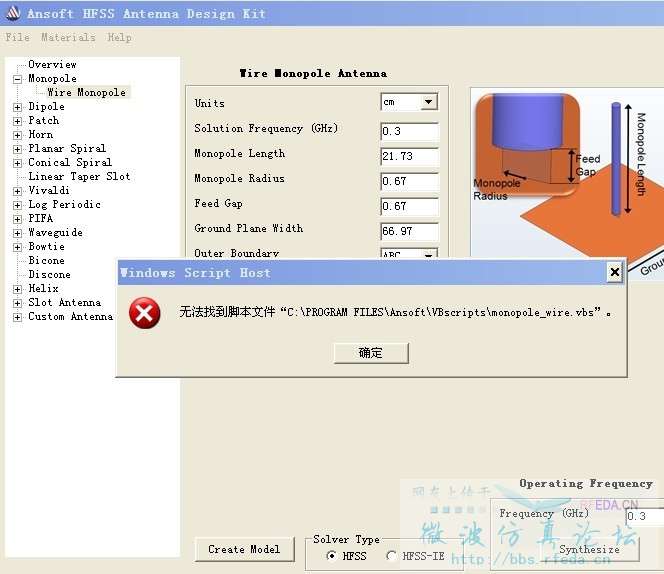The width and height of the screenshot is (664, 574).
Task: Close the Windows Script Host dialog
Action: click(x=614, y=272)
